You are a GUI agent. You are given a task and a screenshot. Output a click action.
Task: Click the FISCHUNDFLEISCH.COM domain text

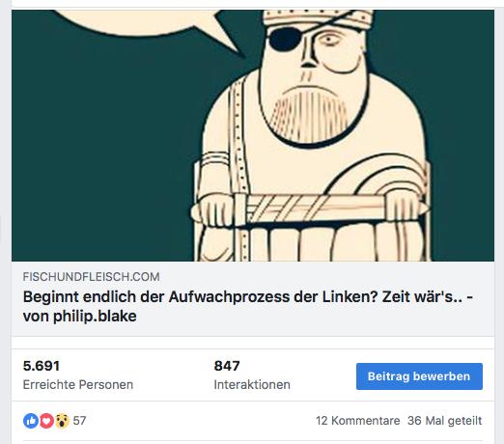91,277
